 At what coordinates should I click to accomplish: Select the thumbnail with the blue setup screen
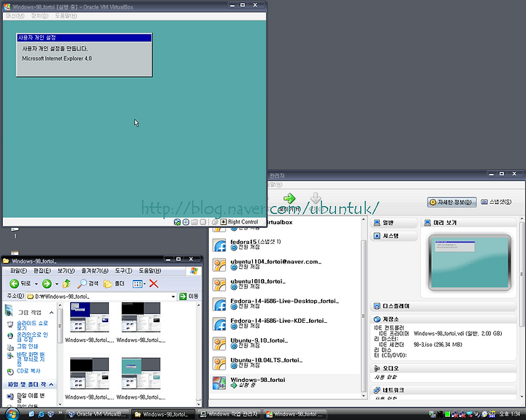click(x=89, y=317)
